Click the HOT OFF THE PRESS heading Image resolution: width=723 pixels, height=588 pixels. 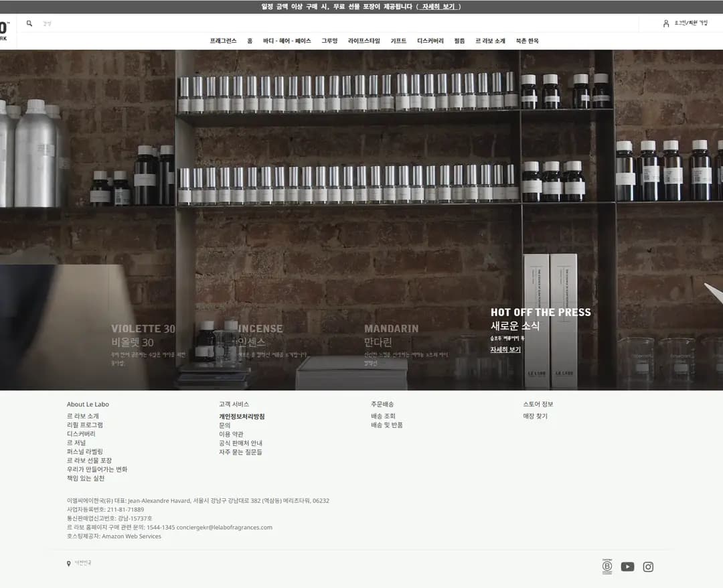point(540,312)
